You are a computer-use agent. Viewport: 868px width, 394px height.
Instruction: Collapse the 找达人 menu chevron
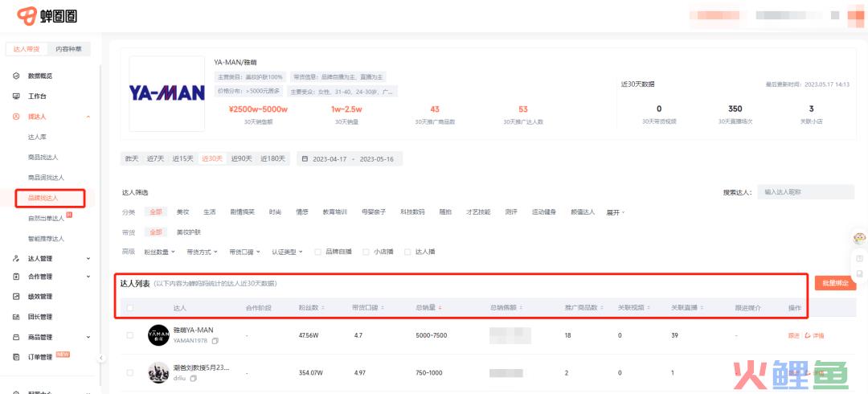(x=88, y=117)
